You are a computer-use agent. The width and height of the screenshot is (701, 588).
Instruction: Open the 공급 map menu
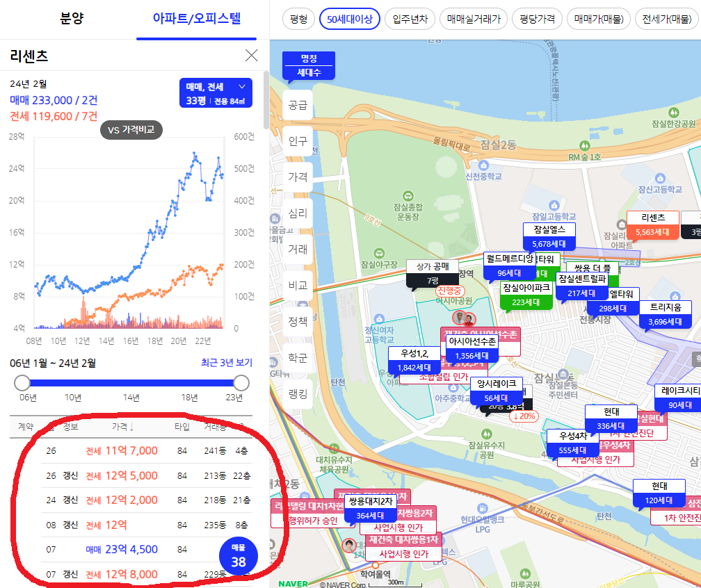[298, 105]
